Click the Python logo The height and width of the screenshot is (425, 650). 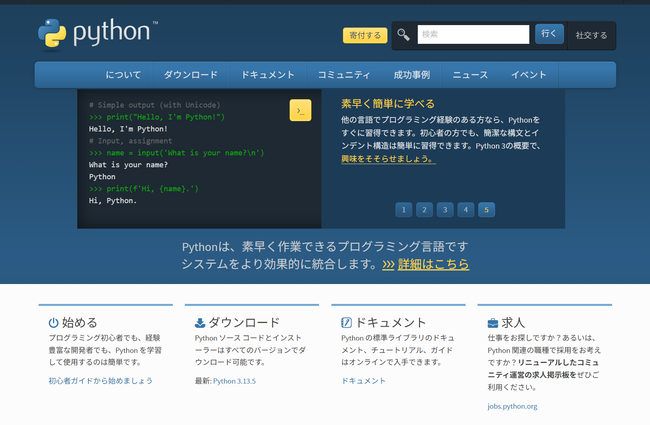click(x=98, y=34)
